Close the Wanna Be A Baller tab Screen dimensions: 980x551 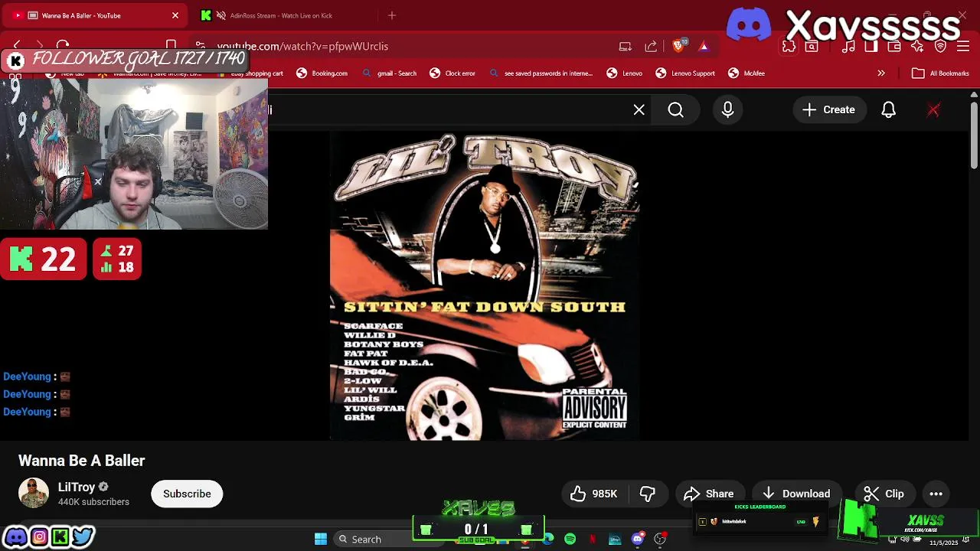click(x=175, y=15)
